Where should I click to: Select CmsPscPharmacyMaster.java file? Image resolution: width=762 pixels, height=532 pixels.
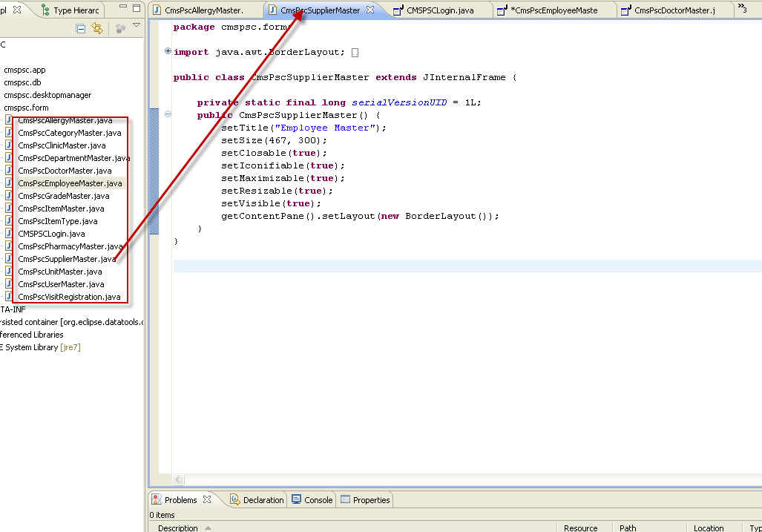coord(70,247)
